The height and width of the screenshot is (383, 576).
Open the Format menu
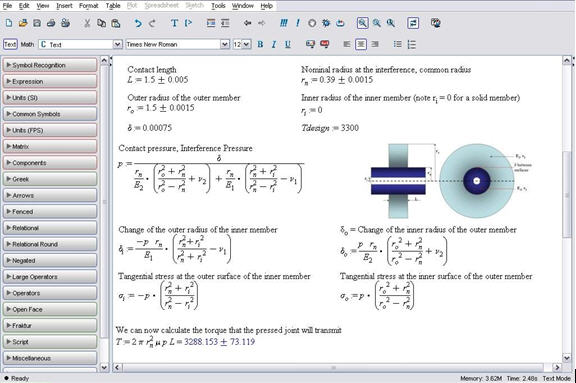pyautogui.click(x=89, y=6)
